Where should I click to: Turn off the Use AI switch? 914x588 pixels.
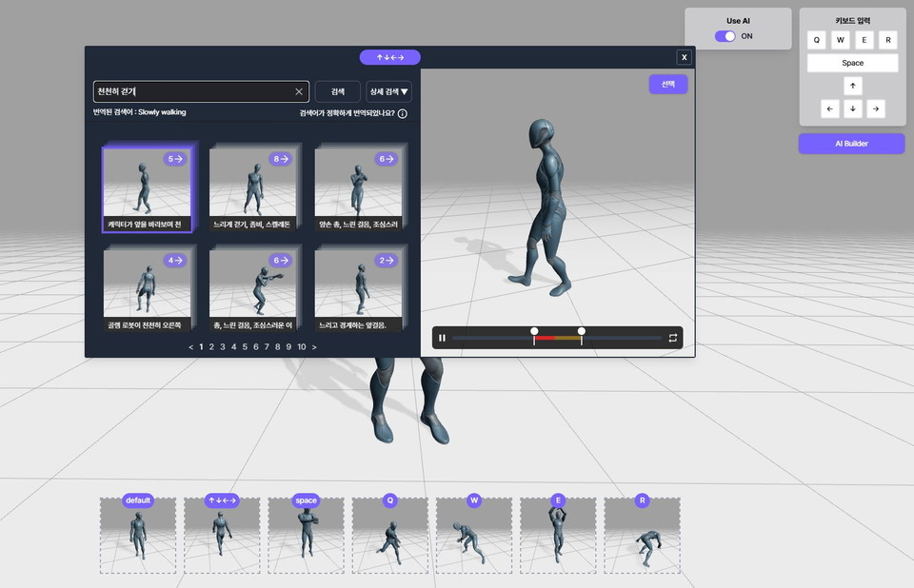pos(725,36)
